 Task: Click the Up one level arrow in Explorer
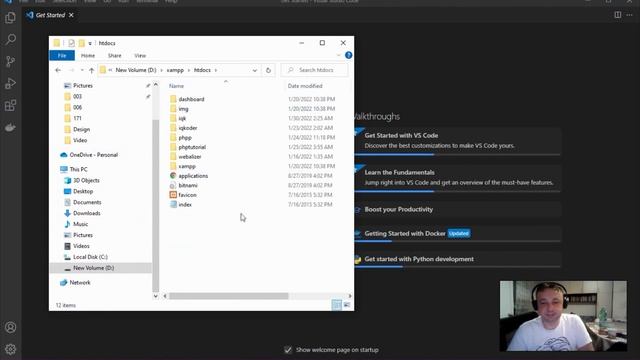[x=91, y=70]
